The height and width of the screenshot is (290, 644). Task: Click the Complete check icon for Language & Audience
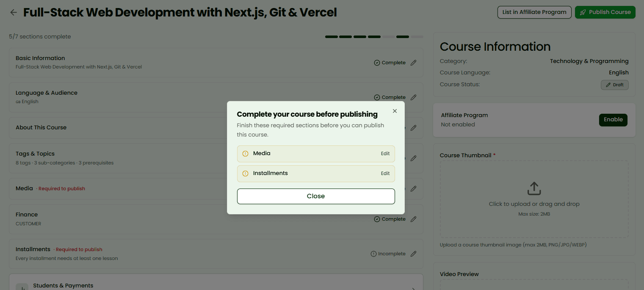tap(377, 97)
